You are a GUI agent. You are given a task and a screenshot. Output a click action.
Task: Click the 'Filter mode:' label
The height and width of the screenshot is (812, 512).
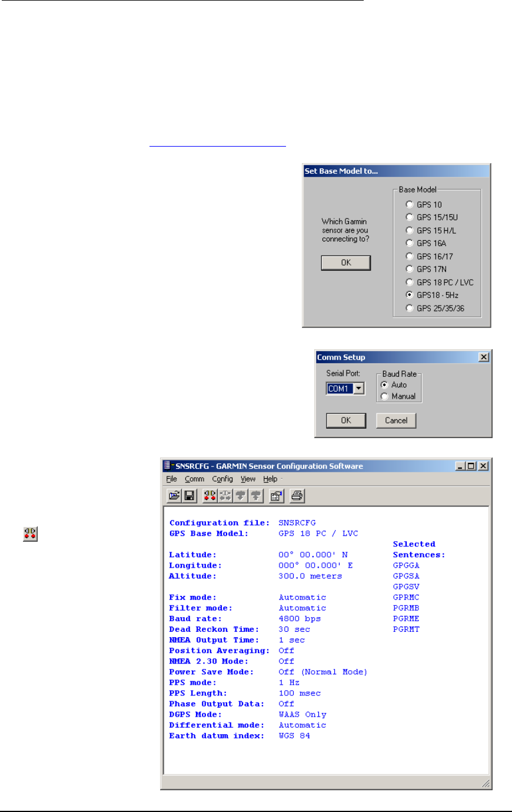(201, 608)
